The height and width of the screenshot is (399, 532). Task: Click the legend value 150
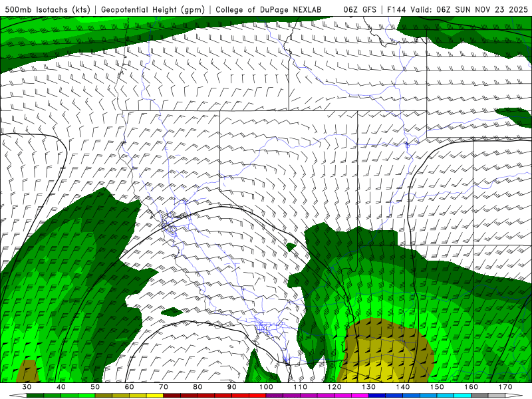tap(437, 387)
